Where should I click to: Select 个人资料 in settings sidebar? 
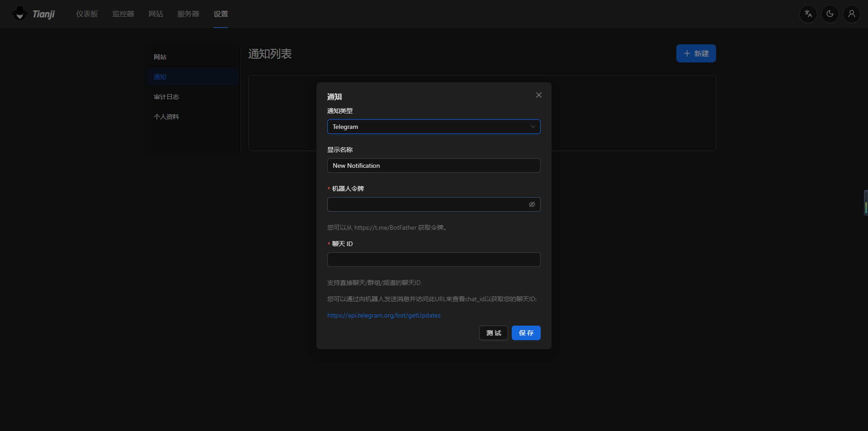point(166,117)
